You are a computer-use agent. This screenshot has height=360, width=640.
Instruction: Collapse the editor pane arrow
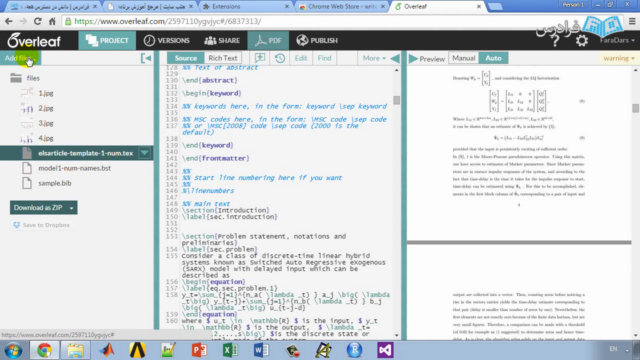point(395,58)
